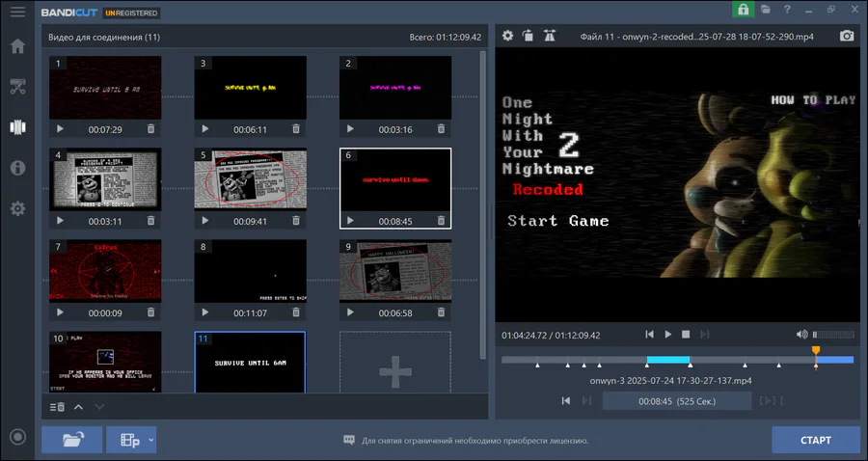The height and width of the screenshot is (461, 868).
Task: Click the total duration text 01:12:09.42
Action: 445,38
